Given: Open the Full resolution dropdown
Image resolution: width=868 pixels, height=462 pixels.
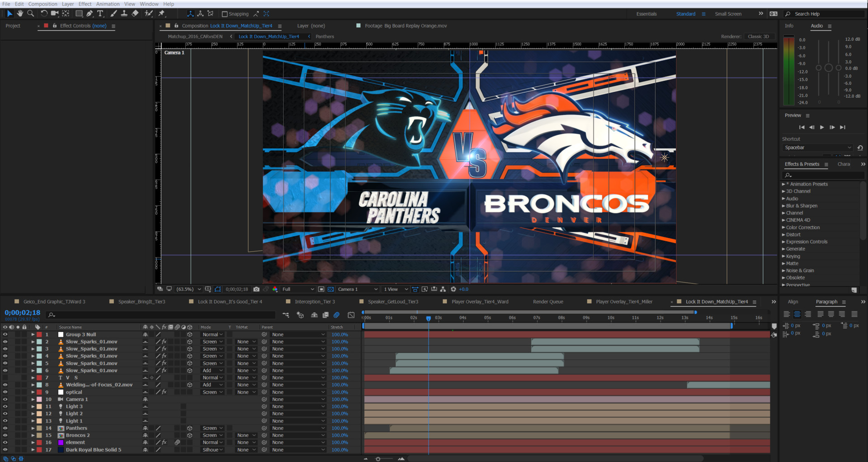Looking at the screenshot, I should (297, 289).
